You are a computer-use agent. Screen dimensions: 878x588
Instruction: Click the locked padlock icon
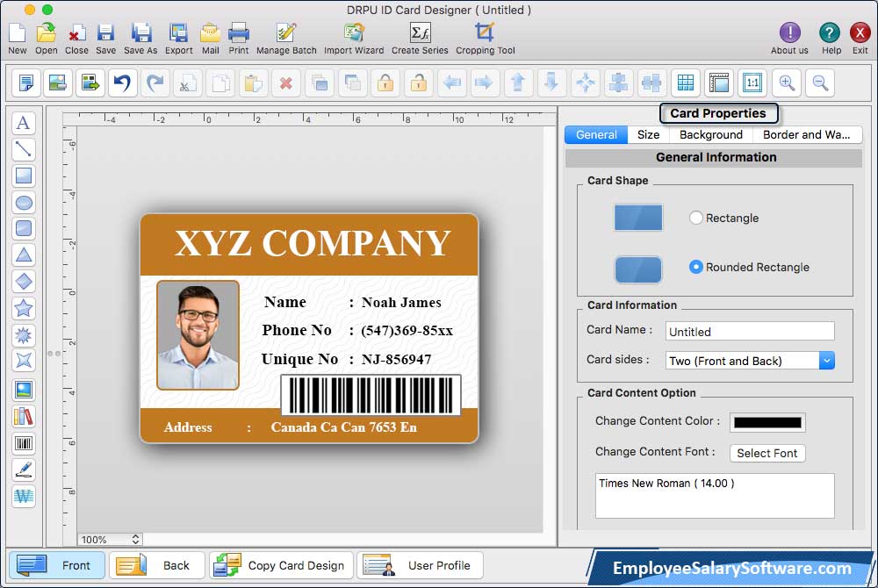coord(385,82)
